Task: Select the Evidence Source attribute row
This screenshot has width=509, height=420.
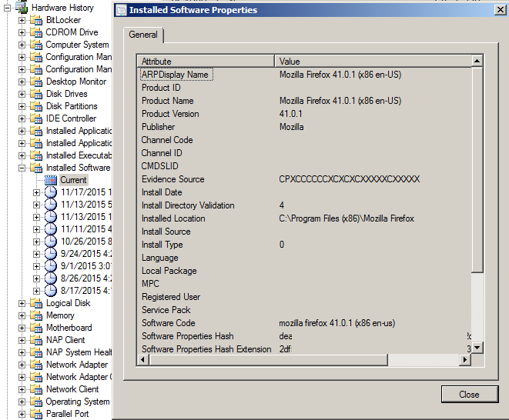Action: click(x=304, y=179)
